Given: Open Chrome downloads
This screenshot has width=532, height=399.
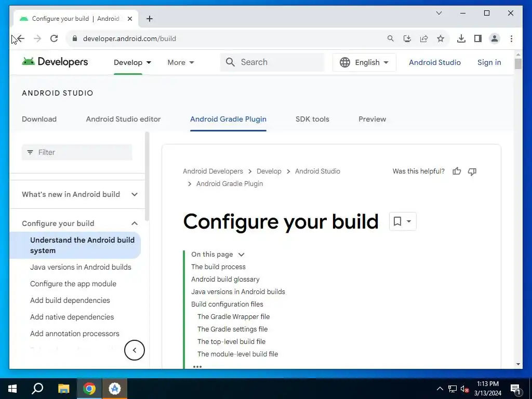Looking at the screenshot, I should point(461,38).
